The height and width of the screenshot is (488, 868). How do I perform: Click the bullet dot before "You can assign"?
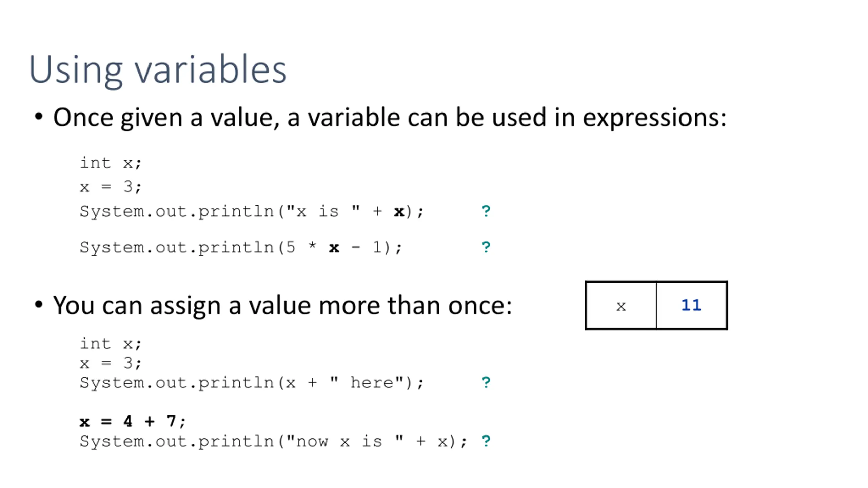[x=39, y=304]
